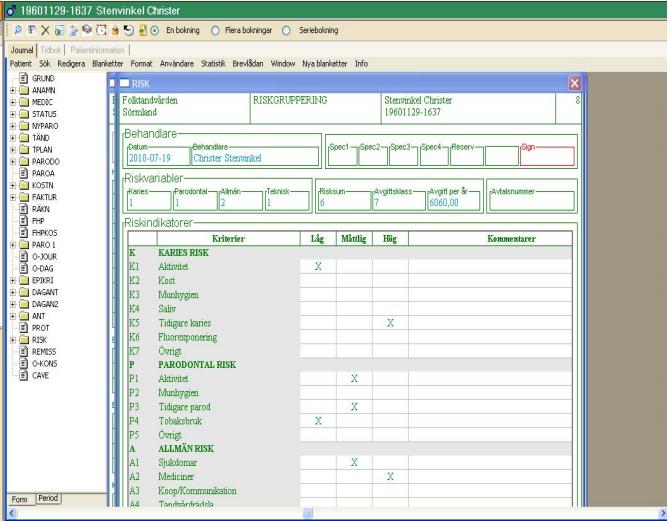The image size is (670, 521).
Task: Click the red Sign field
Action: click(x=547, y=156)
